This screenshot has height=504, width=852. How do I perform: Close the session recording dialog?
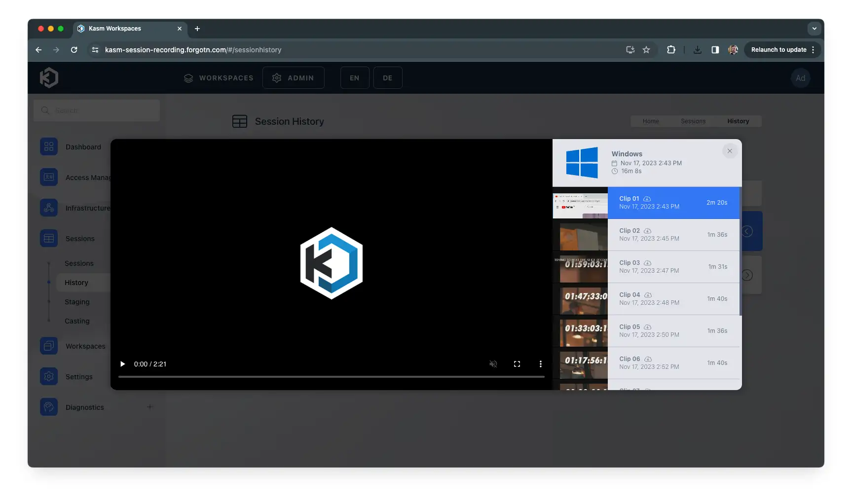tap(729, 151)
